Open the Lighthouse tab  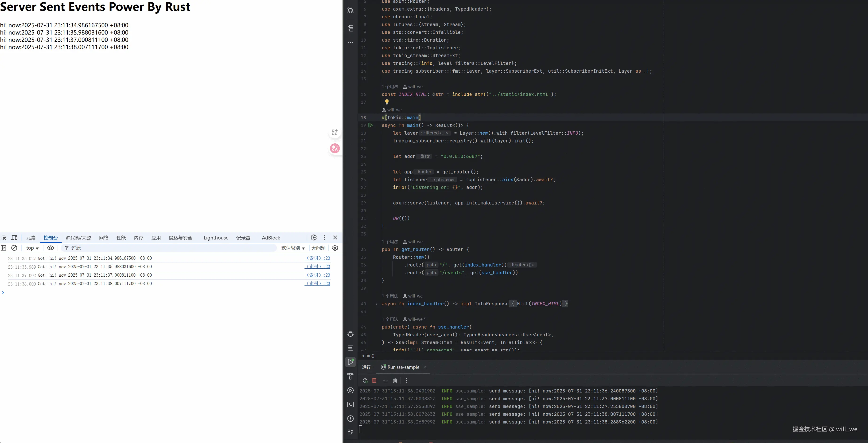216,238
